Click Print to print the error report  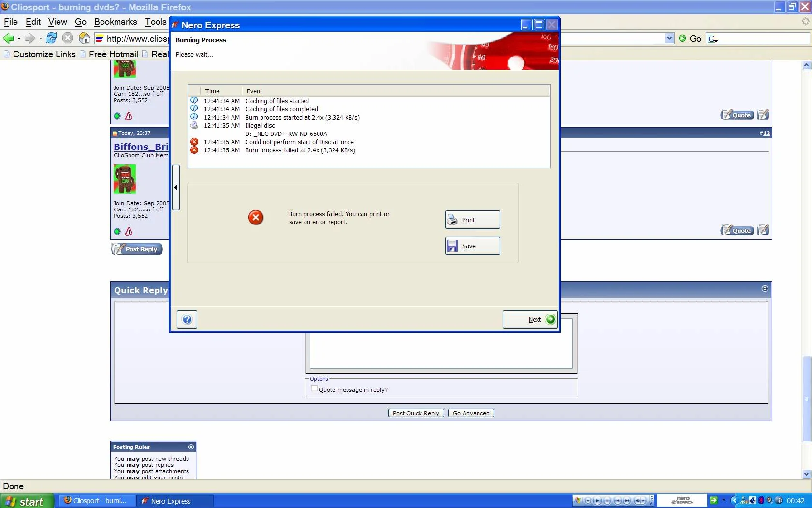[472, 220]
